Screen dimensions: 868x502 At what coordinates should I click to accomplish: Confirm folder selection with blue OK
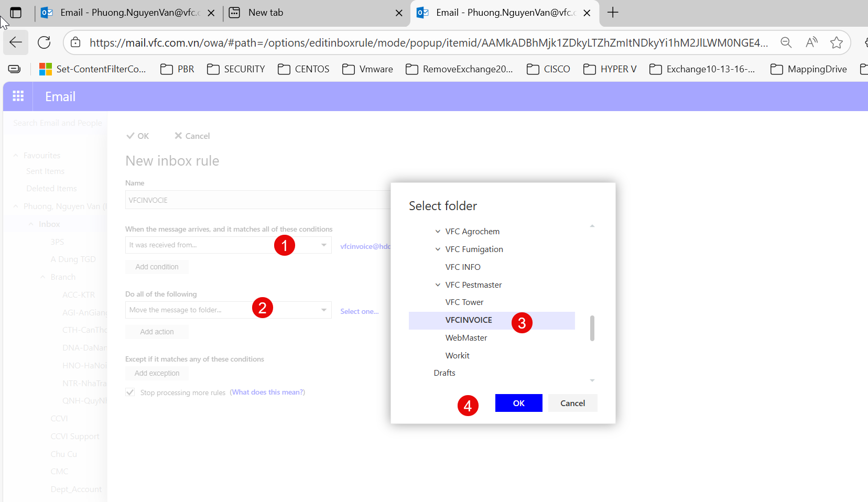(518, 403)
